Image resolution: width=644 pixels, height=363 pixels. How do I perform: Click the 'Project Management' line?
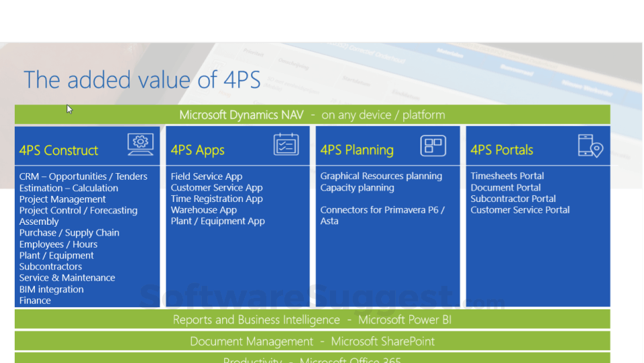coord(62,199)
